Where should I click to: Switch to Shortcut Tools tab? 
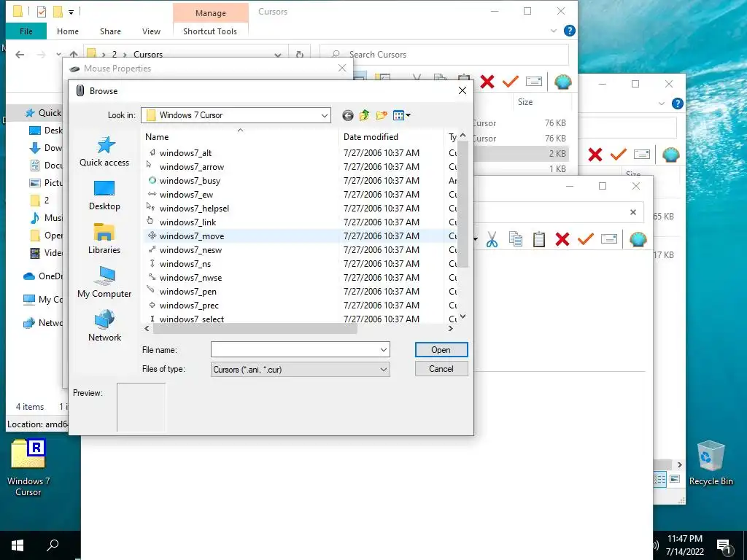tap(210, 31)
